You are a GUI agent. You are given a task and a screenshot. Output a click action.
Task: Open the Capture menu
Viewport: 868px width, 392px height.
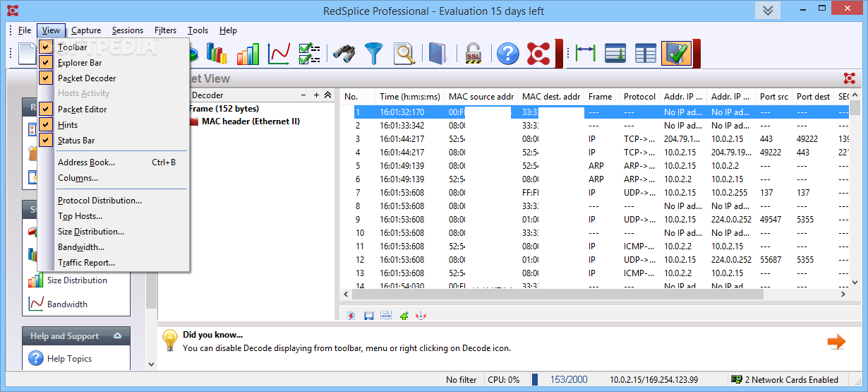coord(86,30)
